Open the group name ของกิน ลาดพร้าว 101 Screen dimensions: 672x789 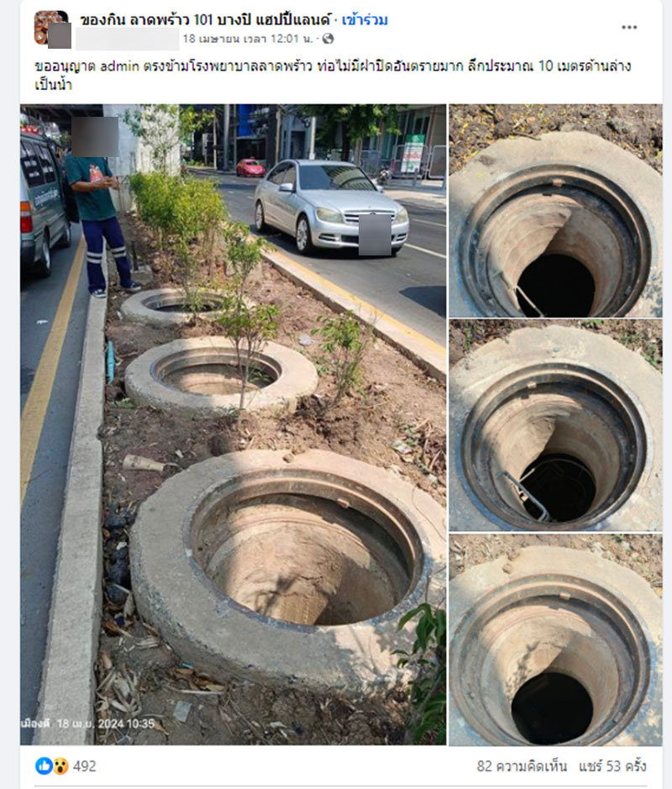(x=206, y=20)
